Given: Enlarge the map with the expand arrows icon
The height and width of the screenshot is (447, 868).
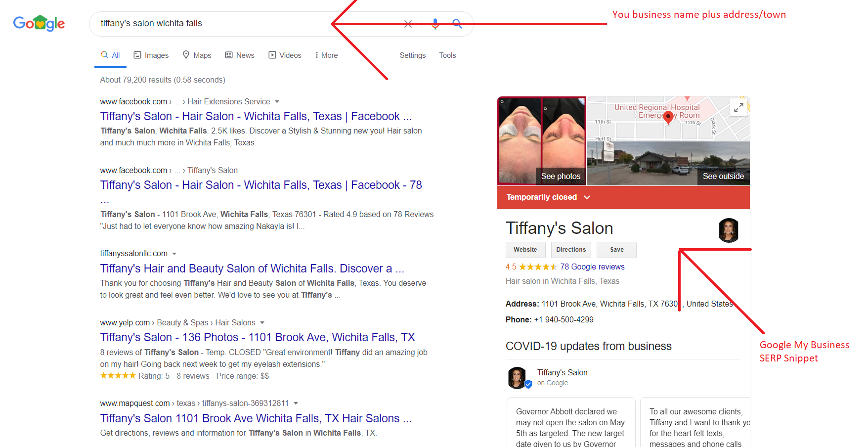Looking at the screenshot, I should click(738, 107).
